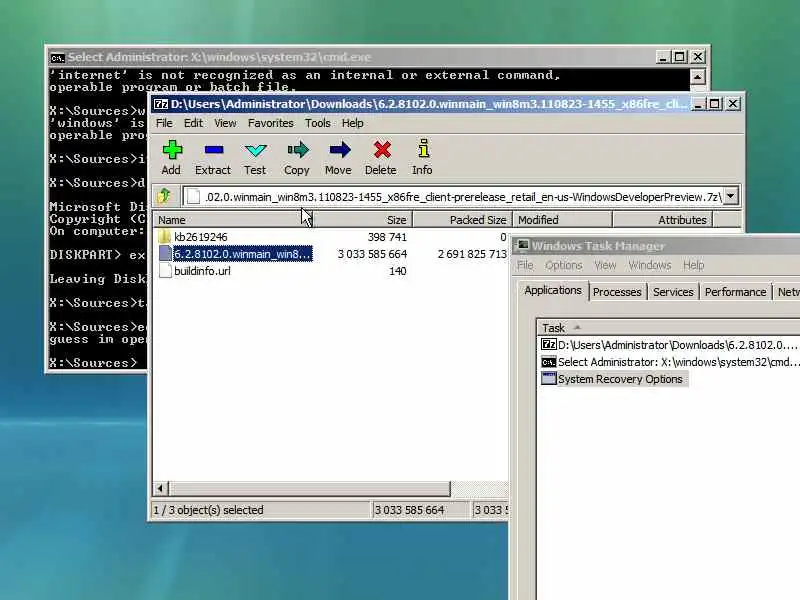Open the 7-Zip Edit menu
Image resolution: width=800 pixels, height=600 pixels.
click(x=193, y=123)
